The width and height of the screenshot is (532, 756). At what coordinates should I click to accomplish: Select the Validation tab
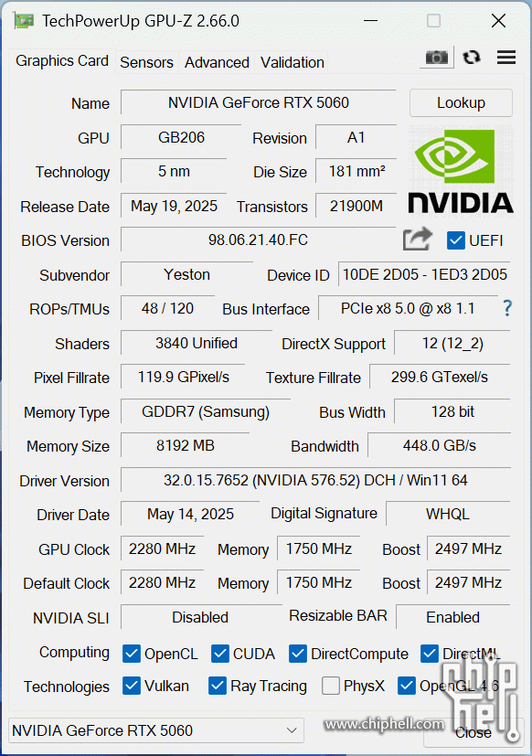click(x=293, y=62)
